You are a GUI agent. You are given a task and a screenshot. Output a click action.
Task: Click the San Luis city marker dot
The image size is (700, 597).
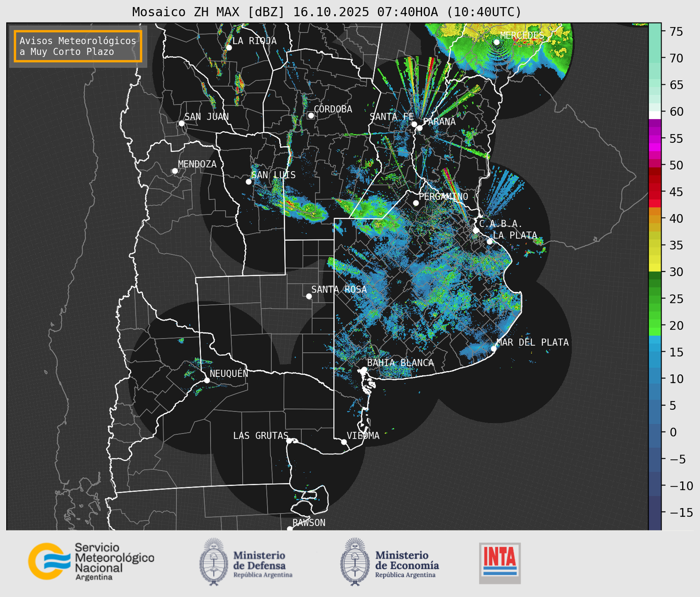click(249, 182)
